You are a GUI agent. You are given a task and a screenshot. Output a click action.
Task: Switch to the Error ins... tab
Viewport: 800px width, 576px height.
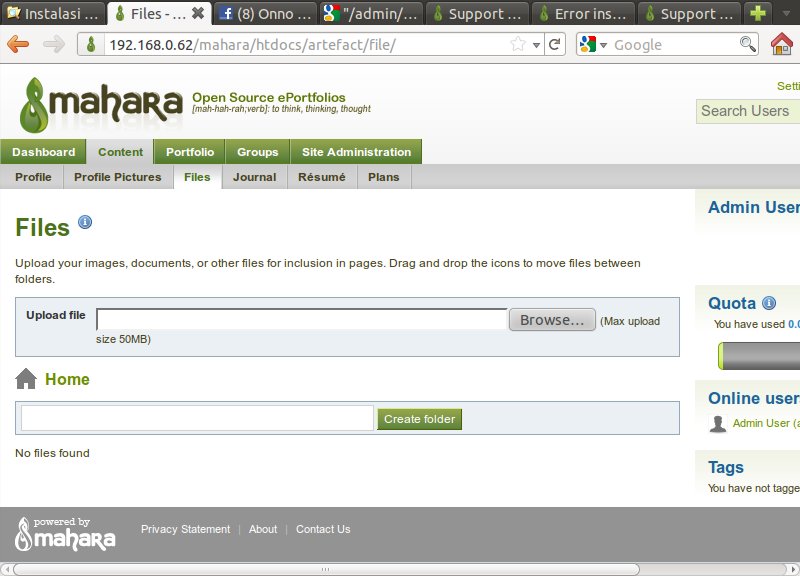point(583,13)
